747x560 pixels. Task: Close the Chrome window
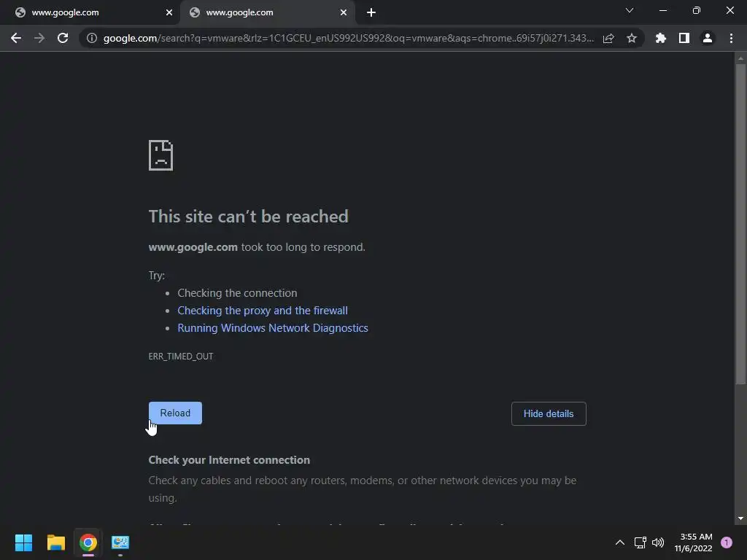click(x=729, y=10)
